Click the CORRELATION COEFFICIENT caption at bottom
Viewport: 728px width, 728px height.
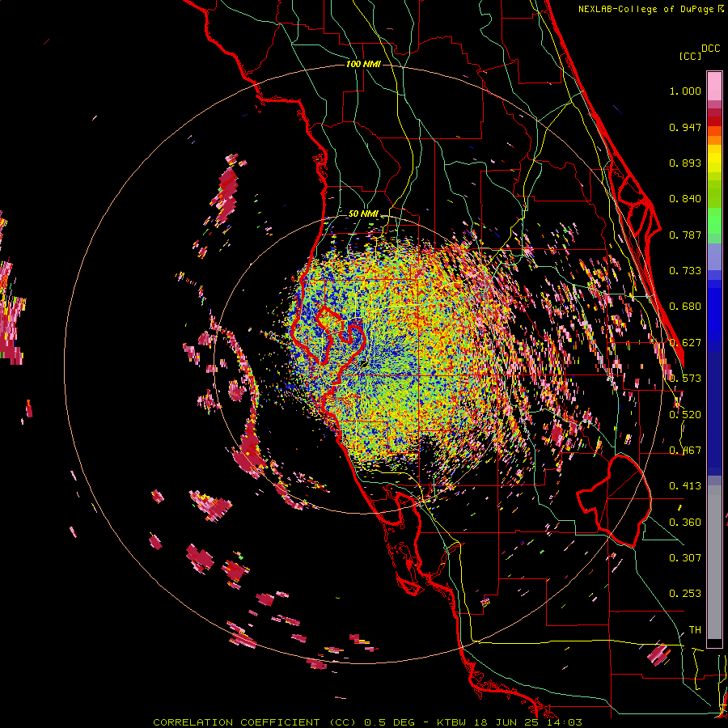point(366,722)
